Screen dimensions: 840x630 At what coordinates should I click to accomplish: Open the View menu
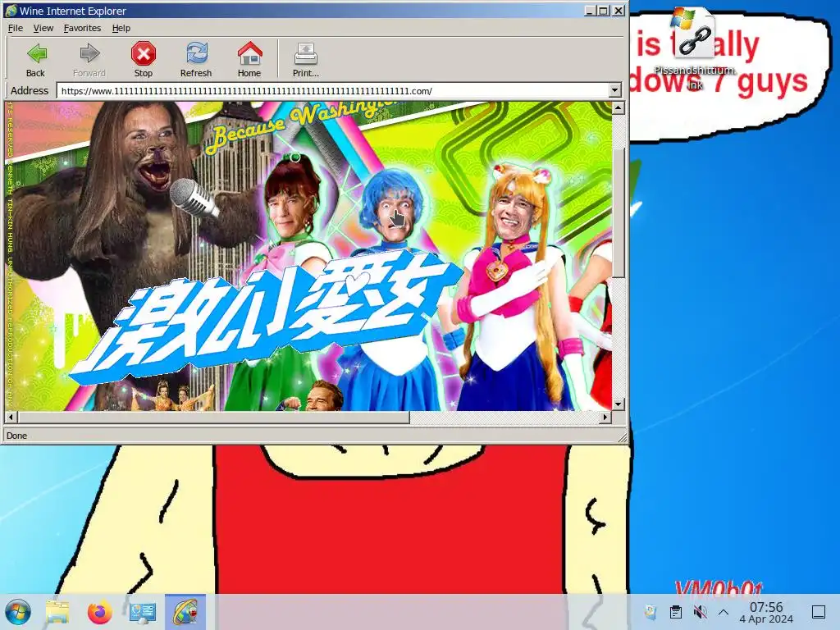43,28
